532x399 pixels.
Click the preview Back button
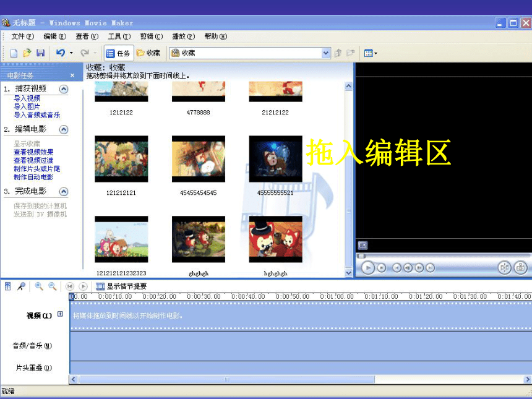[397, 268]
